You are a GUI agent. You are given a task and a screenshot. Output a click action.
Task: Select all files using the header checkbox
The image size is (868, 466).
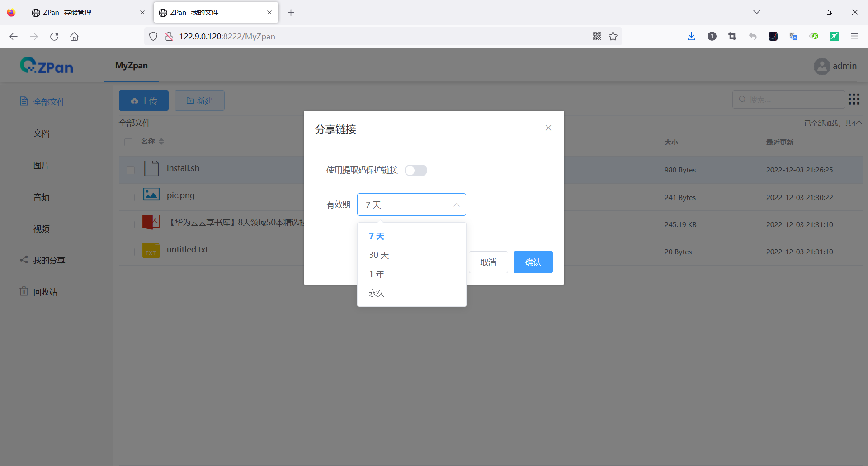tap(128, 142)
